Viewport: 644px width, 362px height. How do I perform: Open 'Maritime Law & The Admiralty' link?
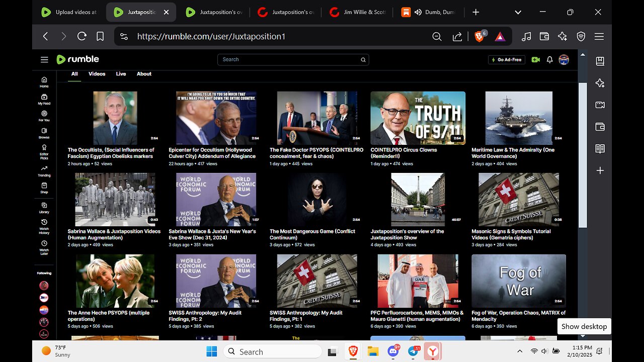coord(513,153)
